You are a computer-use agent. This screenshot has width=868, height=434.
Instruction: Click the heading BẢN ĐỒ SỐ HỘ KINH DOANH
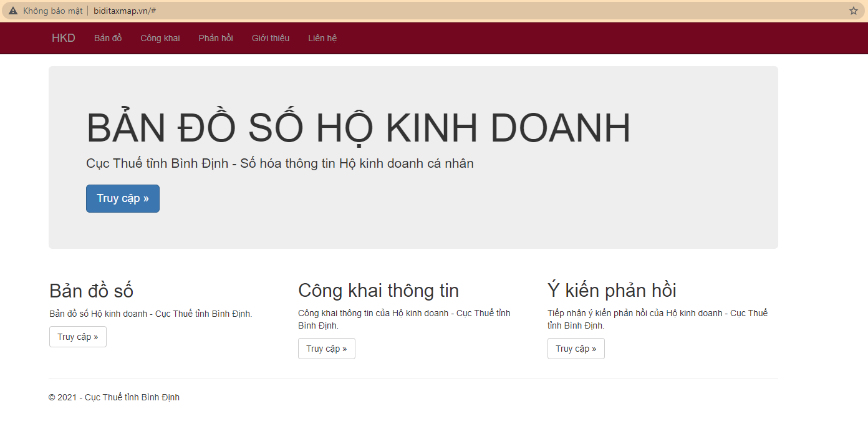[x=359, y=128]
